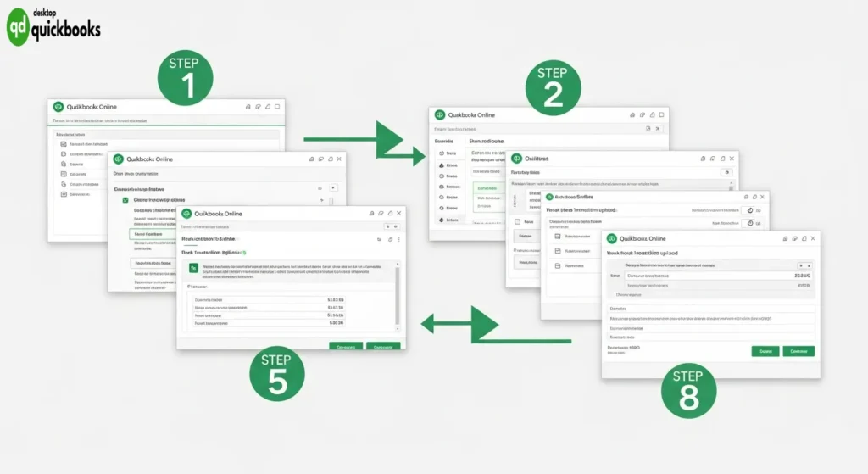Click the top icon in the Step 2 window's sidebar
Screen dimensions: 868x474
click(x=441, y=153)
